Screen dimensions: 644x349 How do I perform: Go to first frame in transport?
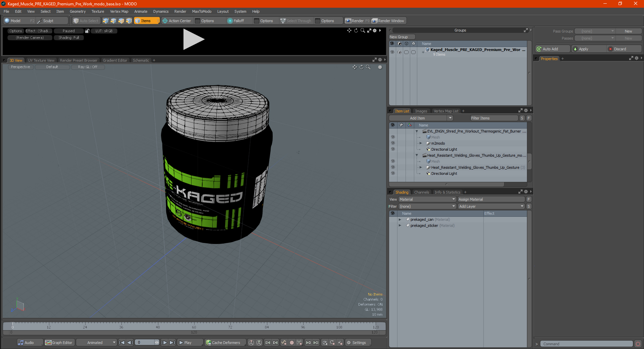point(122,343)
